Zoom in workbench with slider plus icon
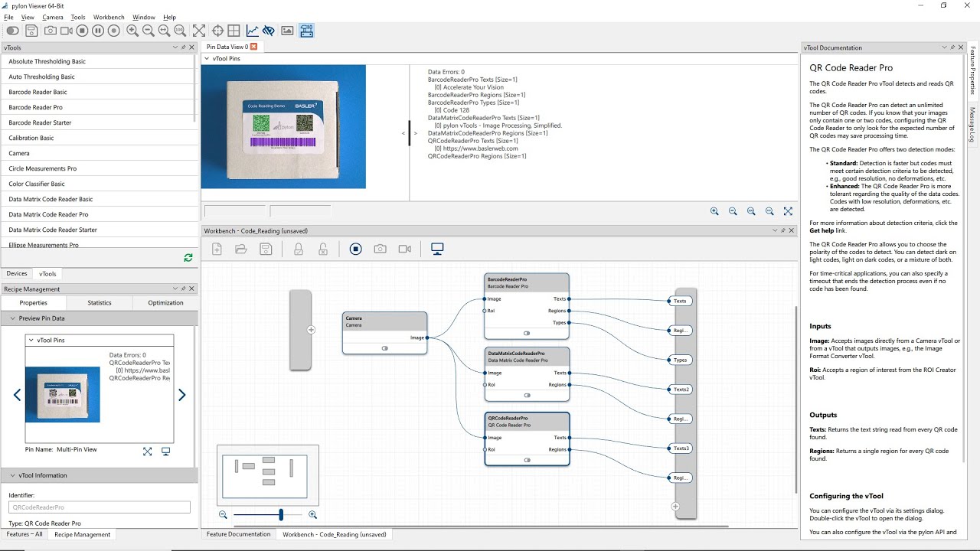The width and height of the screenshot is (980, 551). (312, 515)
